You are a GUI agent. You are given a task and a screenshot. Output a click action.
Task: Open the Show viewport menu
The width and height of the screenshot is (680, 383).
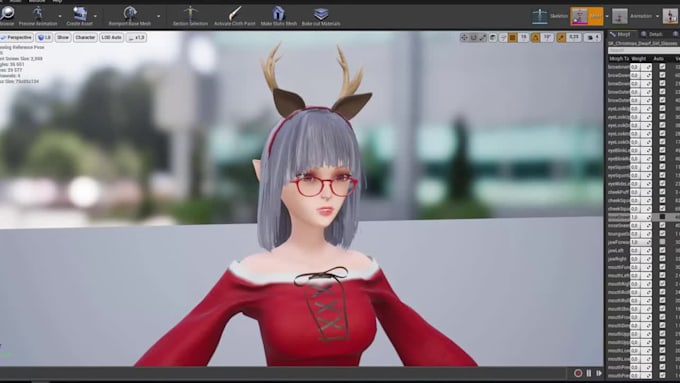(63, 38)
